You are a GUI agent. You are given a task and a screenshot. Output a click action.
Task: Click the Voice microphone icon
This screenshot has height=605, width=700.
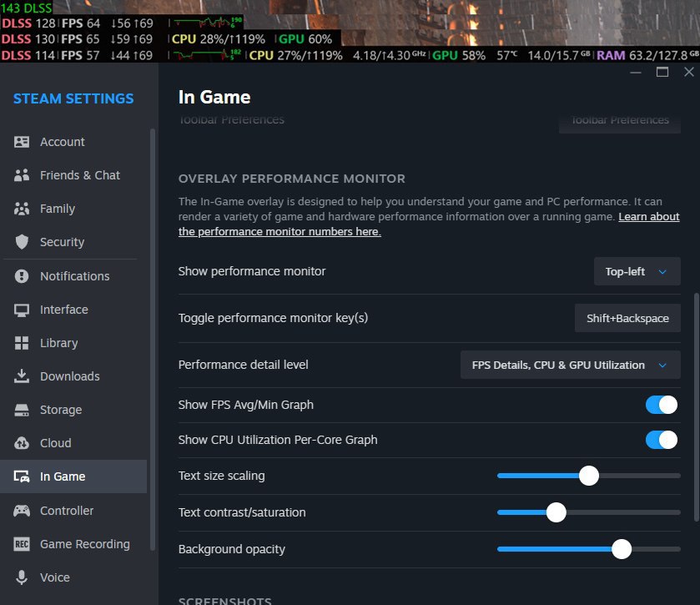tap(23, 577)
